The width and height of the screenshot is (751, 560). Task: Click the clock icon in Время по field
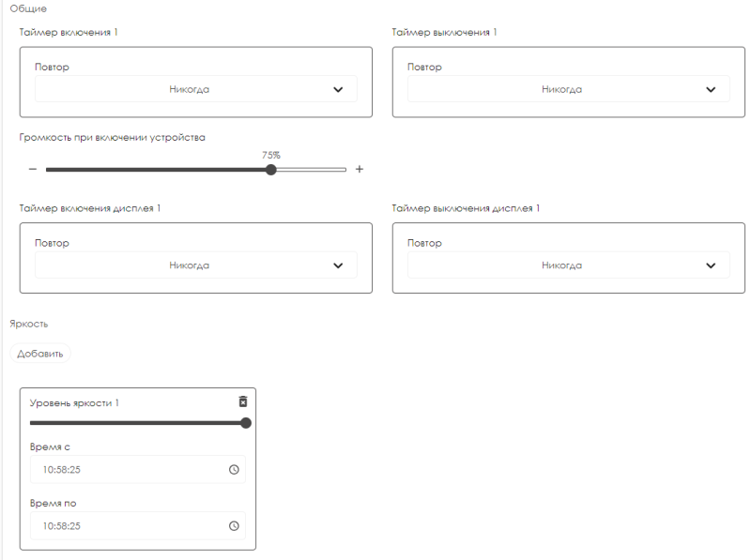[234, 526]
